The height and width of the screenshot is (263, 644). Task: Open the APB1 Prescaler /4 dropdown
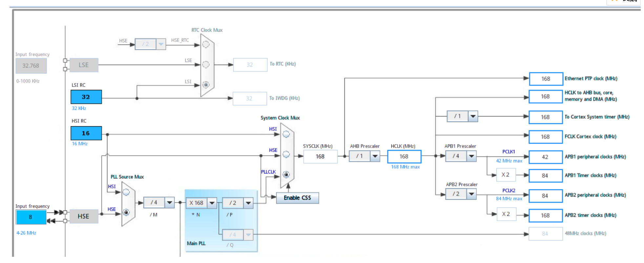(471, 156)
